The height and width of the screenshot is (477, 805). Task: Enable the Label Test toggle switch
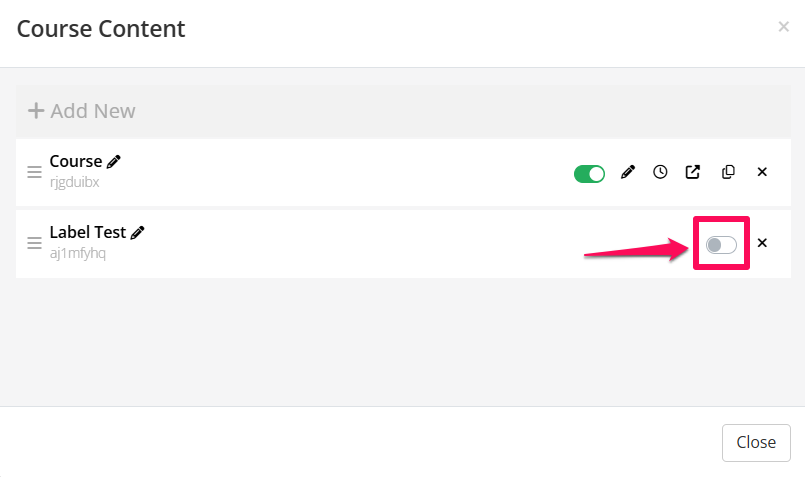pos(721,244)
